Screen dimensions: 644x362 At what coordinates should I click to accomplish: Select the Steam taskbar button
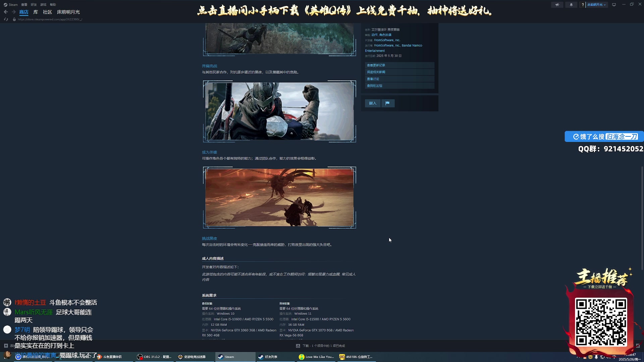235,357
